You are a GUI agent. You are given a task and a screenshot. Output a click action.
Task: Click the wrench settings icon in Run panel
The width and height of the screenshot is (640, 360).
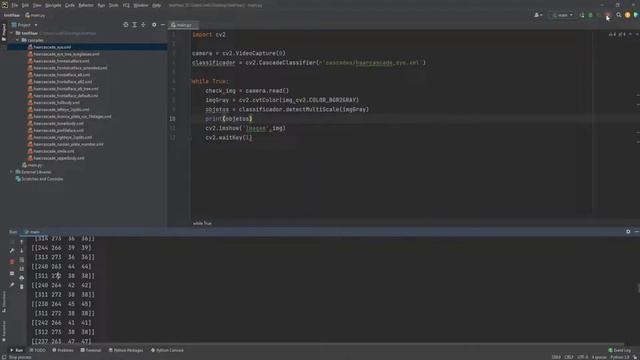coord(12,251)
